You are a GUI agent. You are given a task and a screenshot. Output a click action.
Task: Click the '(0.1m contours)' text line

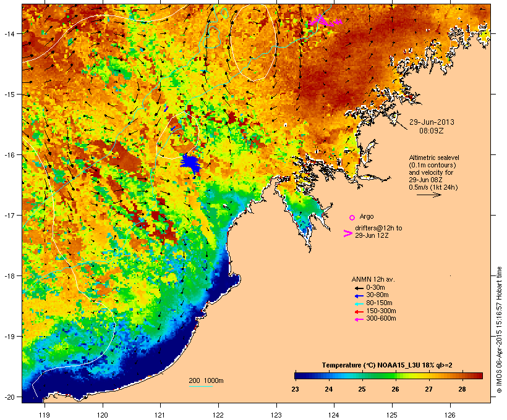pyautogui.click(x=432, y=165)
